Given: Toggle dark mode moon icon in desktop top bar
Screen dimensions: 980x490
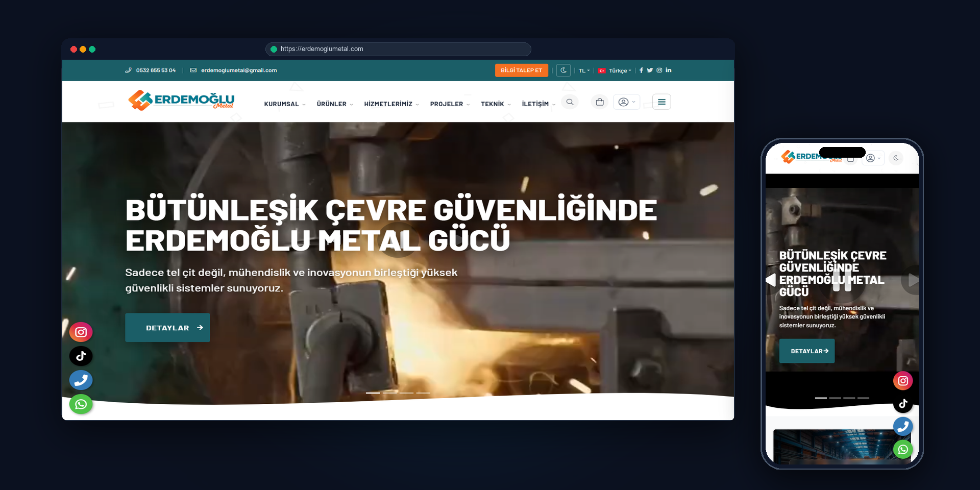Looking at the screenshot, I should tap(563, 70).
